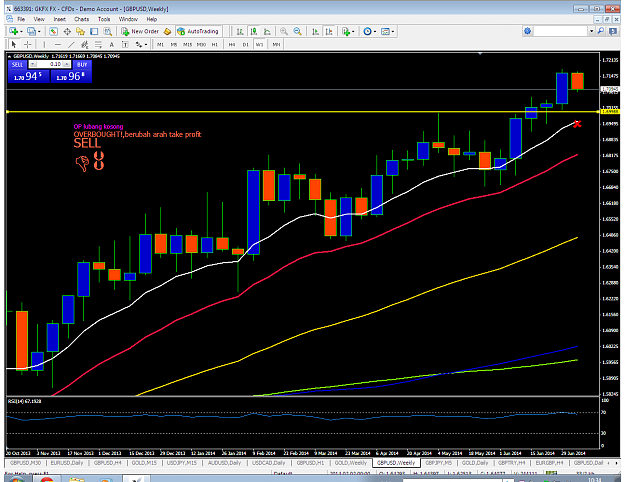Create a new chart from toolbar

14,31
